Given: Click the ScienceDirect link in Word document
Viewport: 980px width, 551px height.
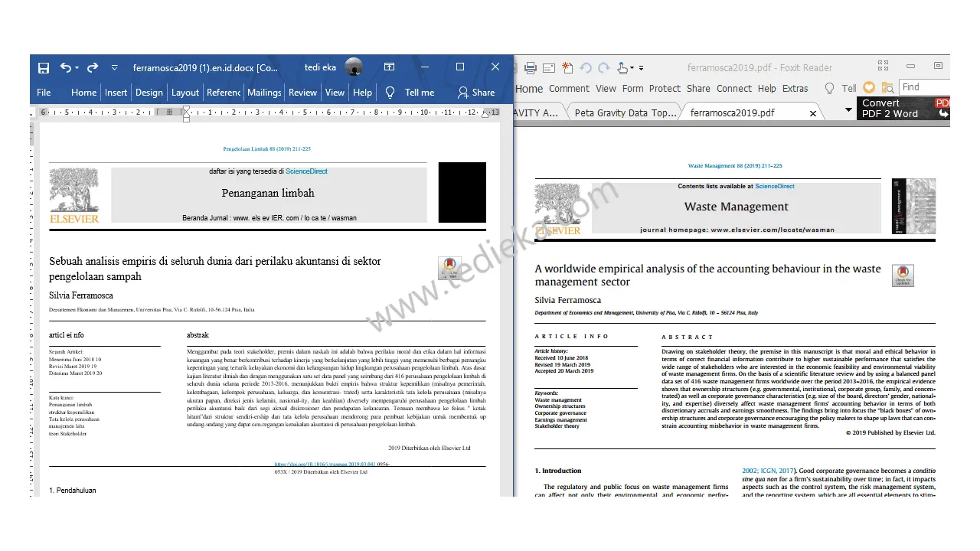Looking at the screenshot, I should point(306,171).
